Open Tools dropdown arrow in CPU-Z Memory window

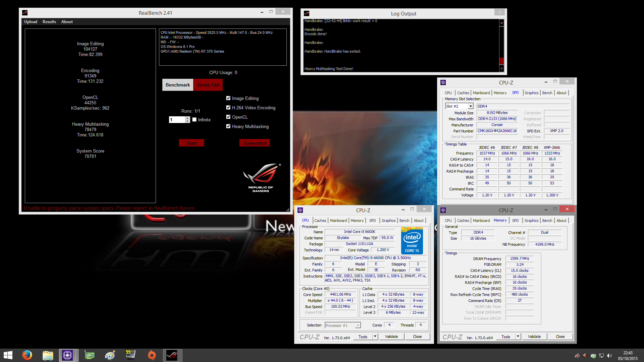518,337
